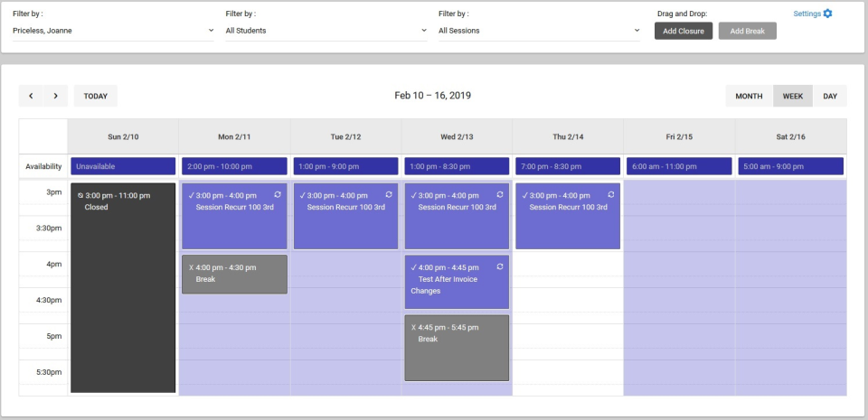This screenshot has width=868, height=420.
Task: Select Wednesday's 4:45 pm Break block
Action: [x=457, y=352]
